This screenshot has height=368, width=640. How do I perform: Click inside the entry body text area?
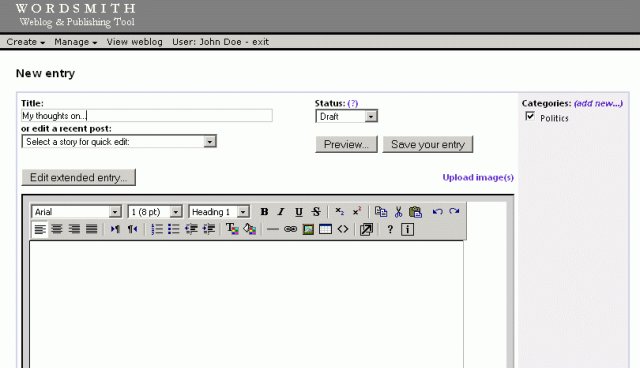pyautogui.click(x=247, y=304)
